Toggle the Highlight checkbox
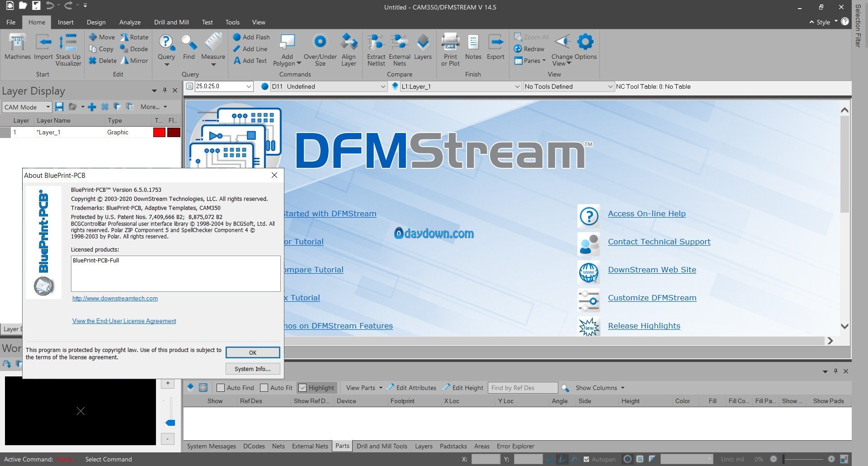868x466 pixels. pos(303,388)
